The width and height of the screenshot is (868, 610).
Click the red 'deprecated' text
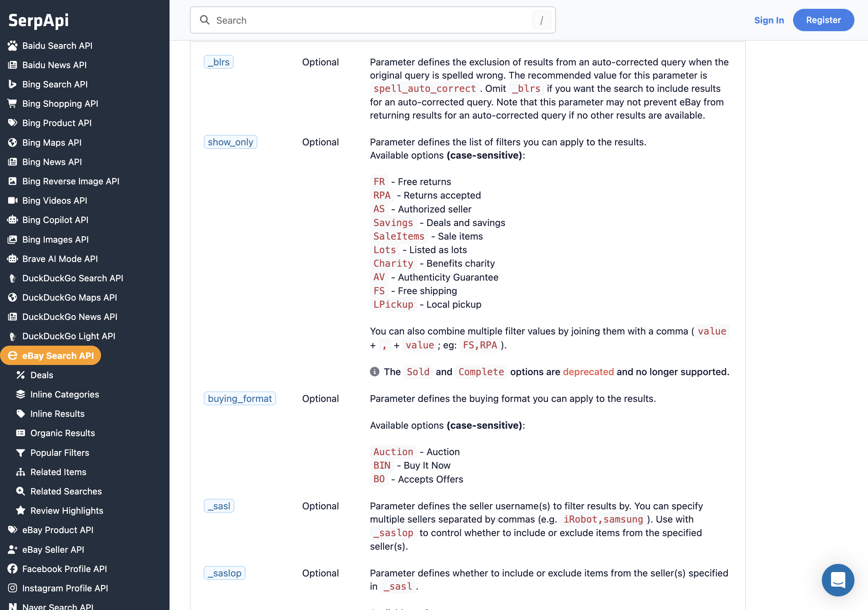[588, 372]
